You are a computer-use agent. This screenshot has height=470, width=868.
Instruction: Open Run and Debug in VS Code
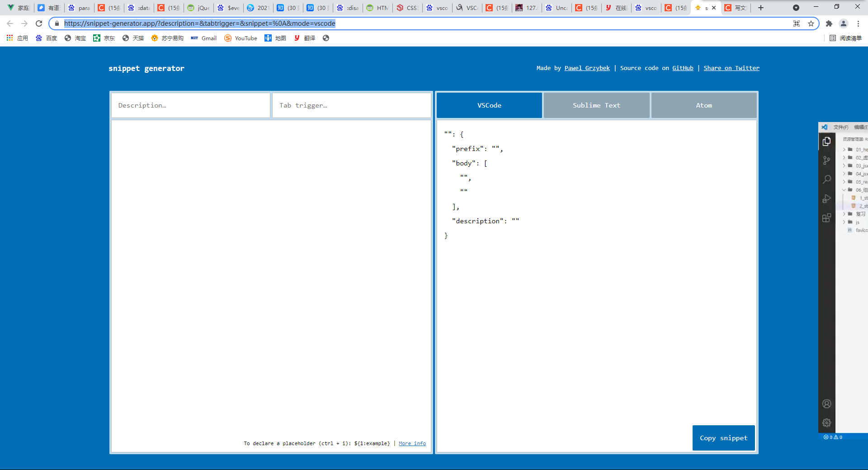pos(827,198)
